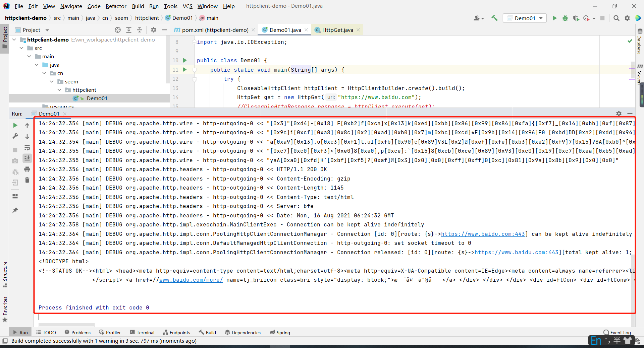Toggle soft-wrap in console output

(x=27, y=147)
